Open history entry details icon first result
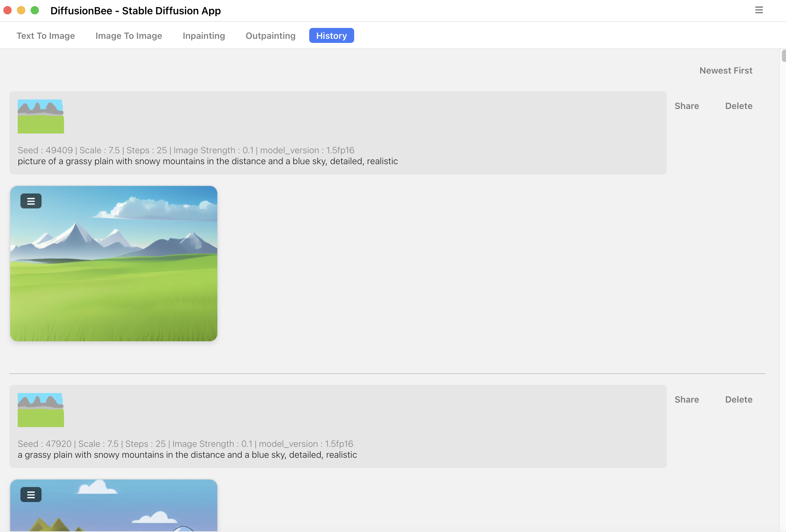This screenshot has width=786, height=532. (x=31, y=201)
